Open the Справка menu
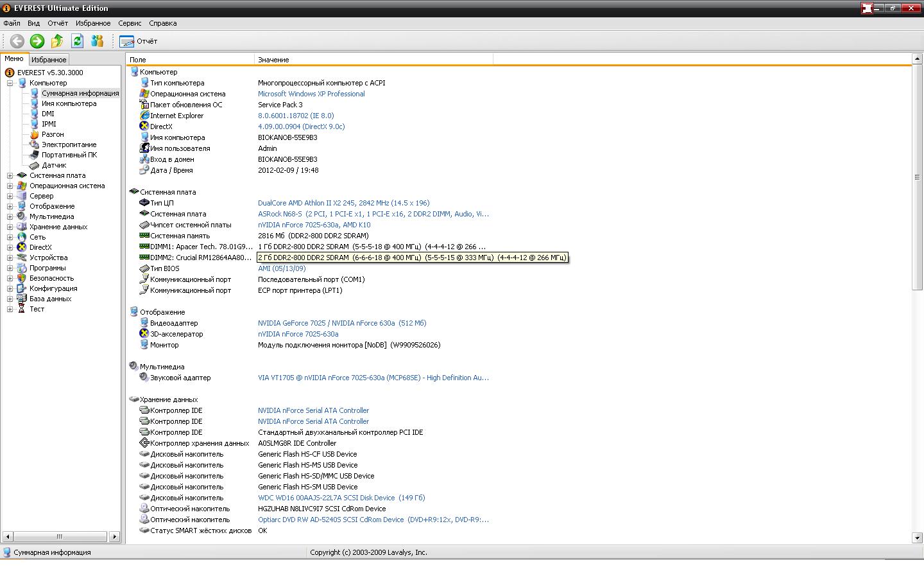The width and height of the screenshot is (924, 578). pos(163,23)
